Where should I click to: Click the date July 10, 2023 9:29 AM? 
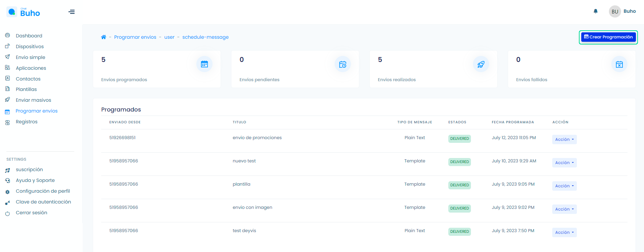pyautogui.click(x=514, y=161)
